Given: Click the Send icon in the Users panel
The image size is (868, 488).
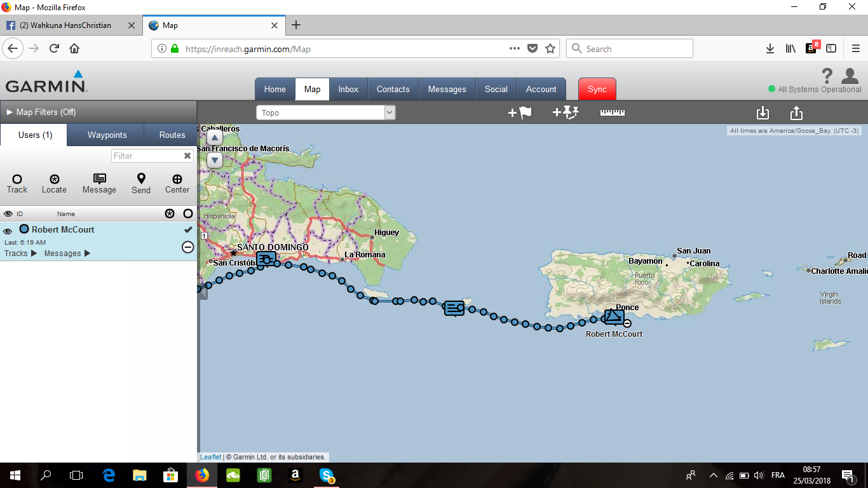Looking at the screenshot, I should pos(140,183).
